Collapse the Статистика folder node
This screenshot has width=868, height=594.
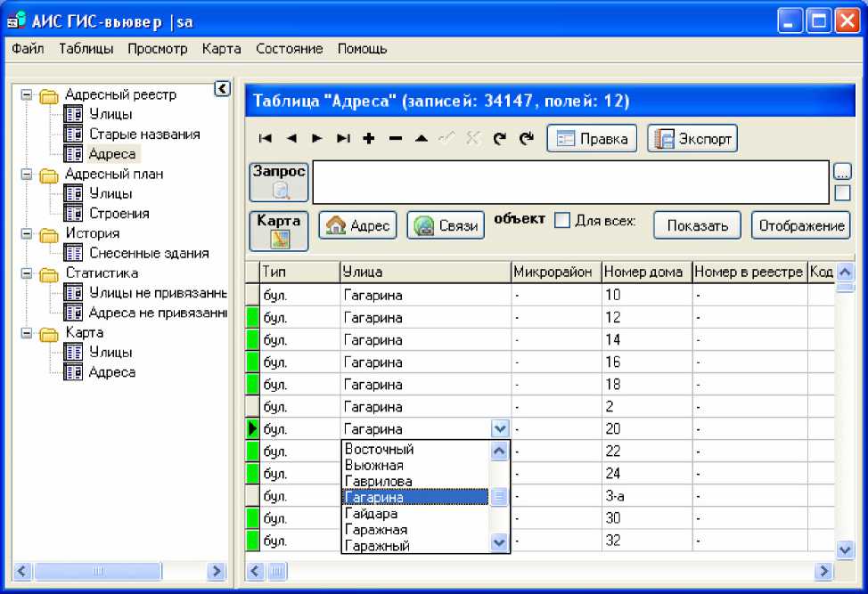(x=27, y=273)
